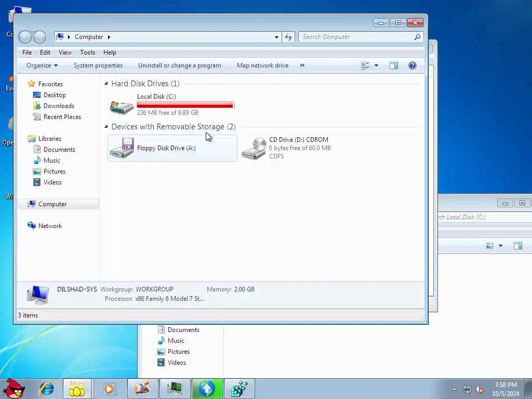Select Libraries in the navigation pane
The height and width of the screenshot is (399, 532).
point(49,138)
